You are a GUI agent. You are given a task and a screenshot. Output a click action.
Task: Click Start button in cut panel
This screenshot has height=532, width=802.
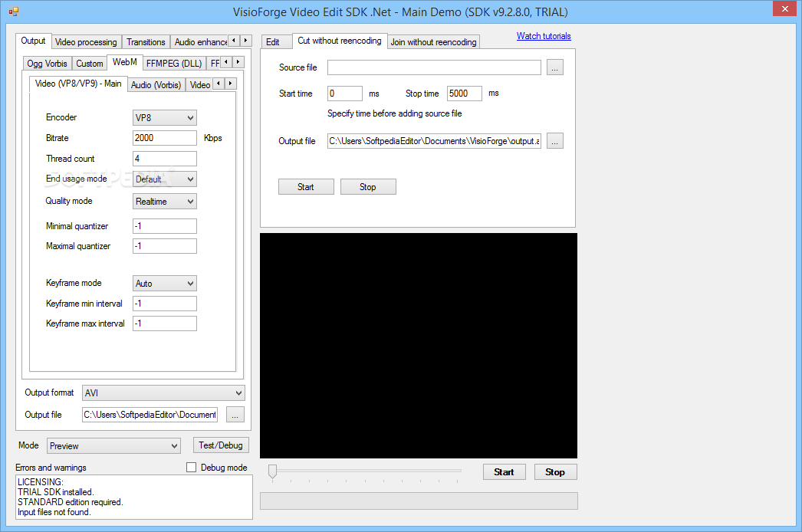[x=306, y=187]
